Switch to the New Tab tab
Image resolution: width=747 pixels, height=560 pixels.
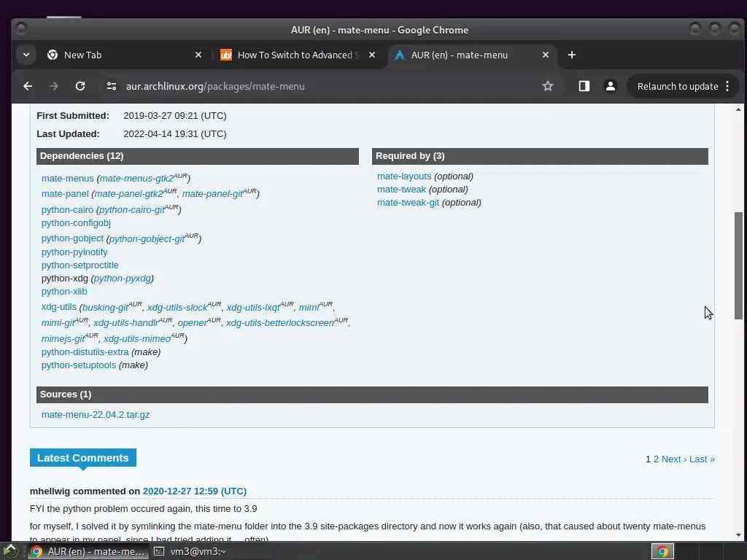[x=125, y=55]
